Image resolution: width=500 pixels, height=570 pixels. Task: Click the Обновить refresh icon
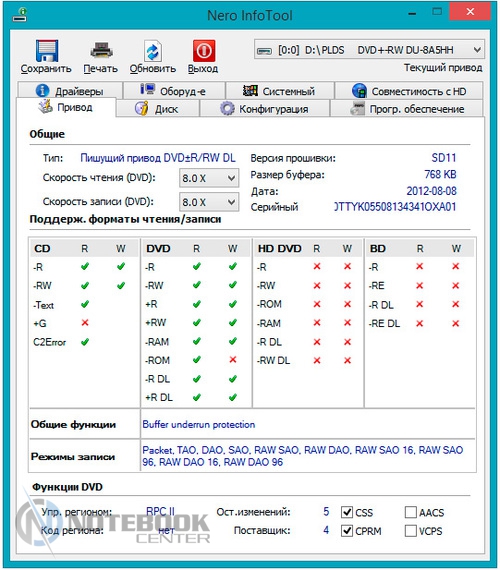click(x=153, y=51)
